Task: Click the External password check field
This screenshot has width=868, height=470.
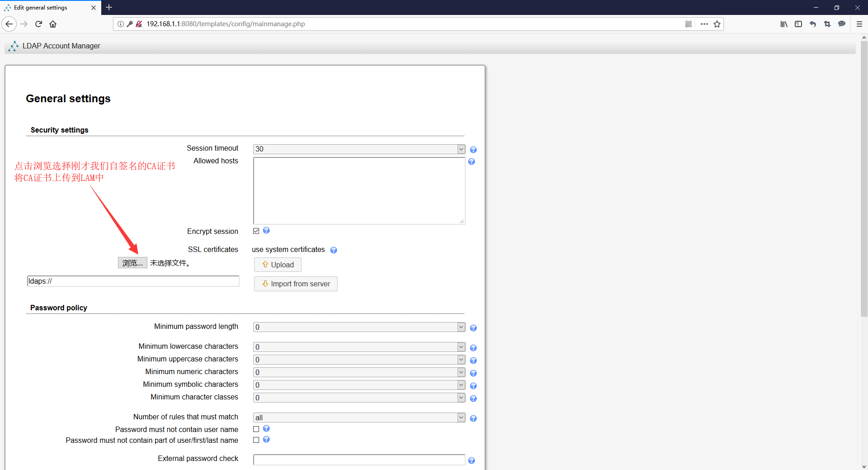Action: pos(359,460)
